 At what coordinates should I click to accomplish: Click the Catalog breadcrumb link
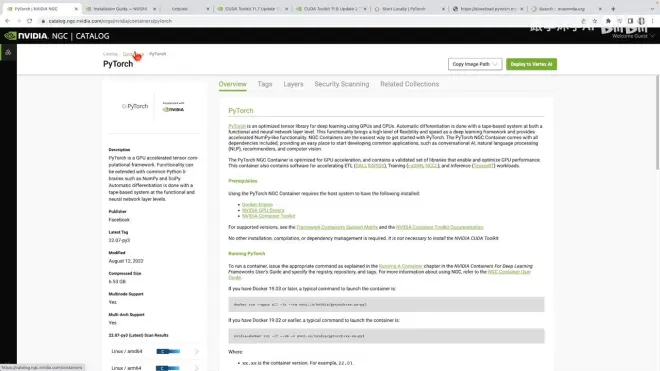pyautogui.click(x=110, y=54)
